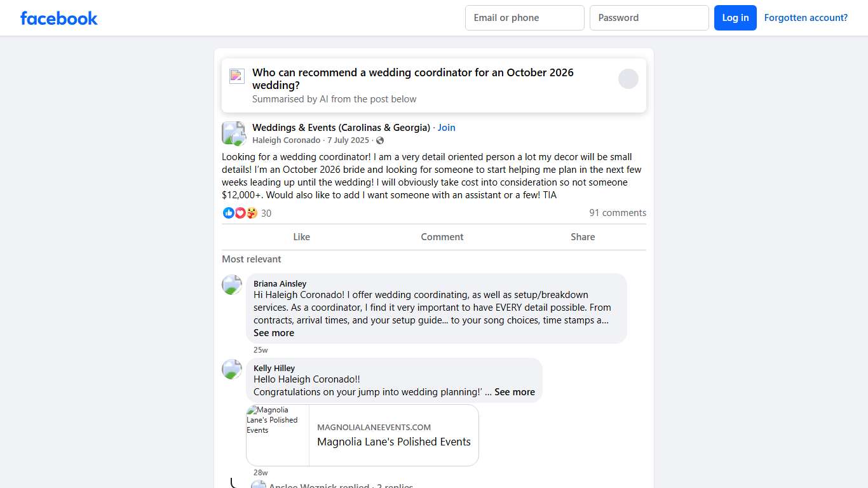Click the blue Log in button

735,18
